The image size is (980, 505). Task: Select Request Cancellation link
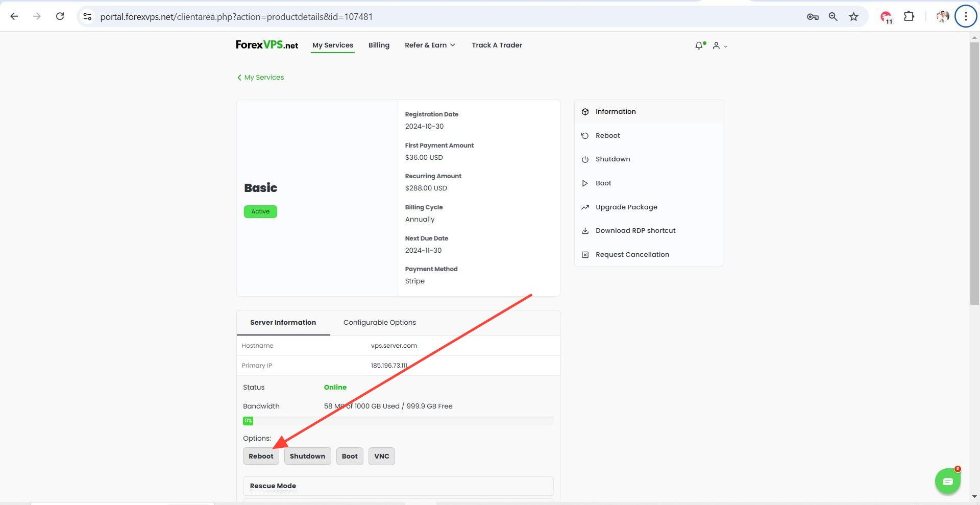point(632,255)
